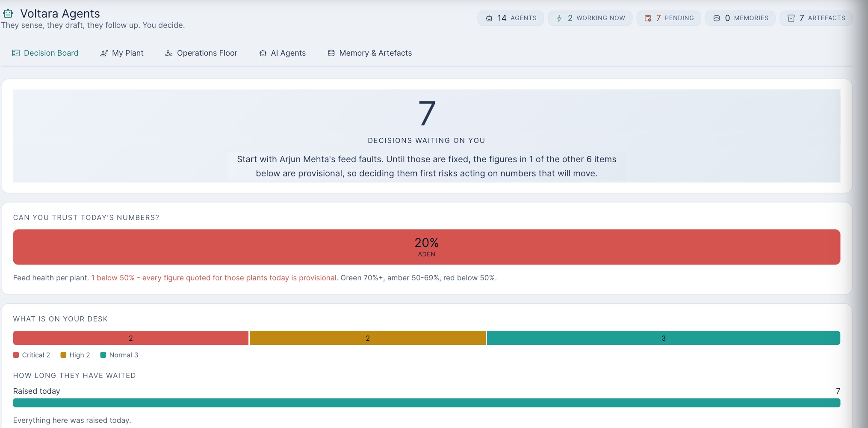The height and width of the screenshot is (428, 868).
Task: Click the 'They sense, they draft' tagline
Action: (x=93, y=25)
